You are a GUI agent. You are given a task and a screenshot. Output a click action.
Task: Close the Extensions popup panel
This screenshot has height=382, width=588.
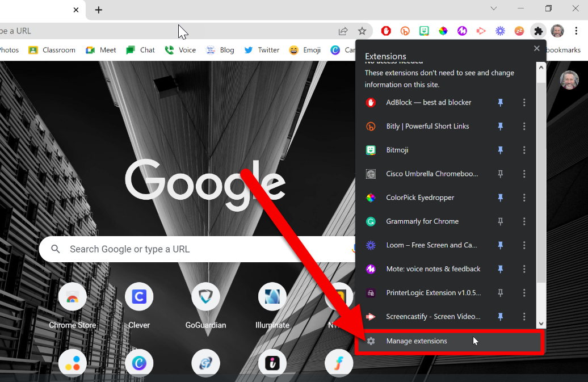536,48
